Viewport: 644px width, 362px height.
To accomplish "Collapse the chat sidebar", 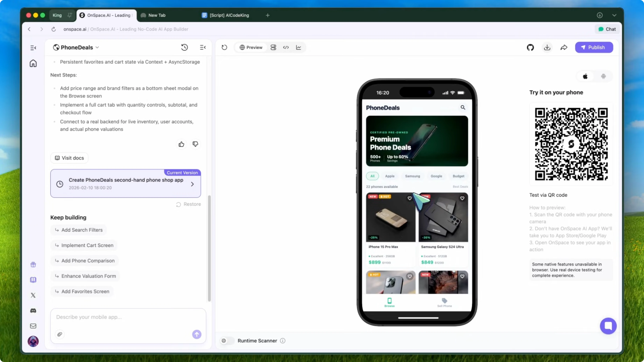I will pos(203,47).
